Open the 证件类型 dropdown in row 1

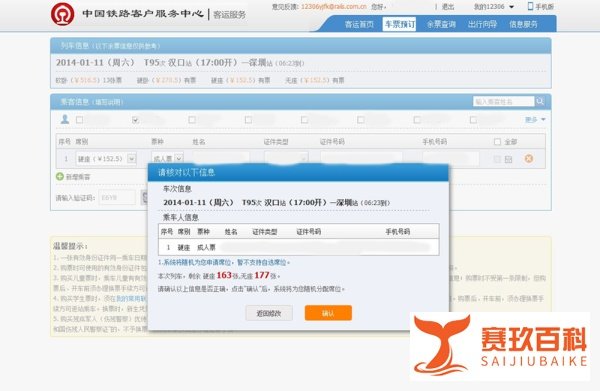[286, 158]
